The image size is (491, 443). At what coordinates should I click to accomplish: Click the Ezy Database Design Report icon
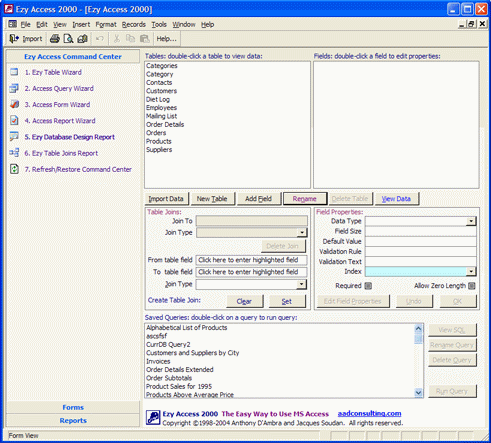click(x=14, y=137)
